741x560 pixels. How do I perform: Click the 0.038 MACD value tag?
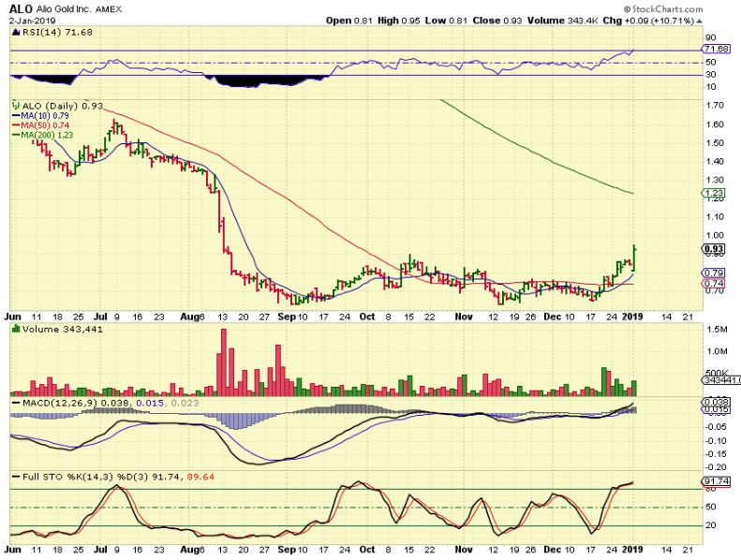click(x=717, y=402)
